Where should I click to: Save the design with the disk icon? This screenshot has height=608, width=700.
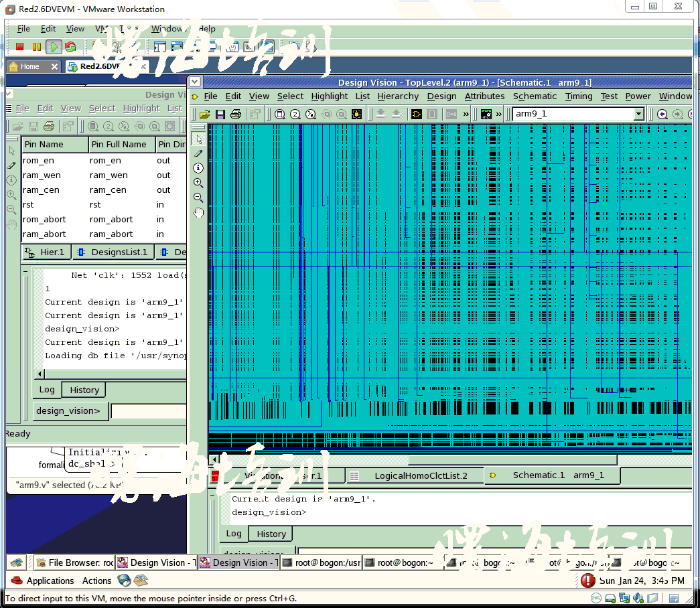[x=220, y=114]
